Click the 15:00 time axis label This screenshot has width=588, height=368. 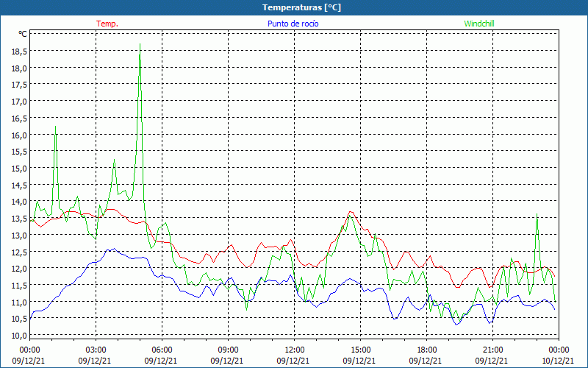360,350
